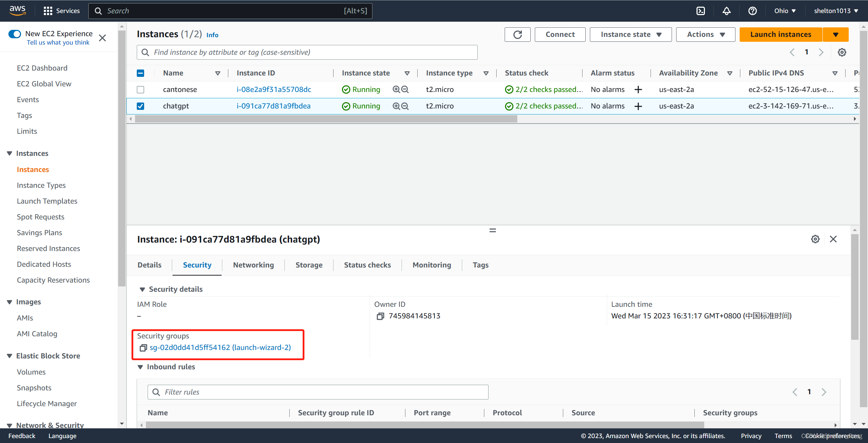868x443 pixels.
Task: Copy the Owner ID value
Action: tap(380, 316)
